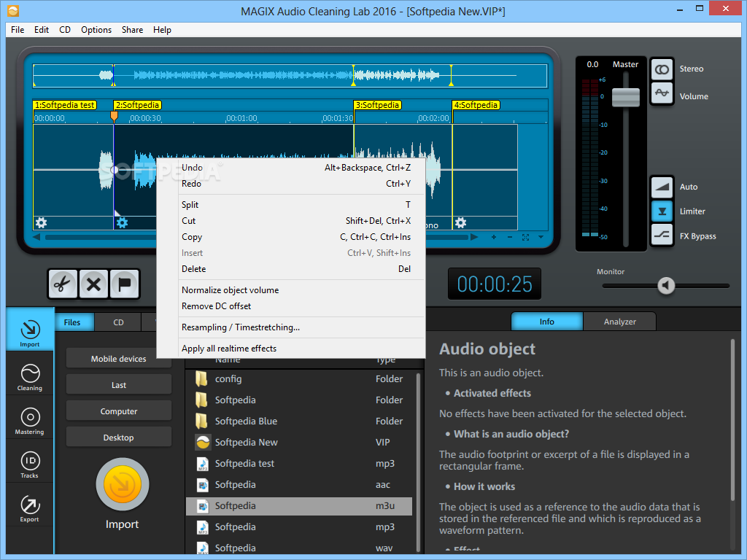Screen dimensions: 747x560
Task: Click the orange playback position marker
Action: [114, 116]
